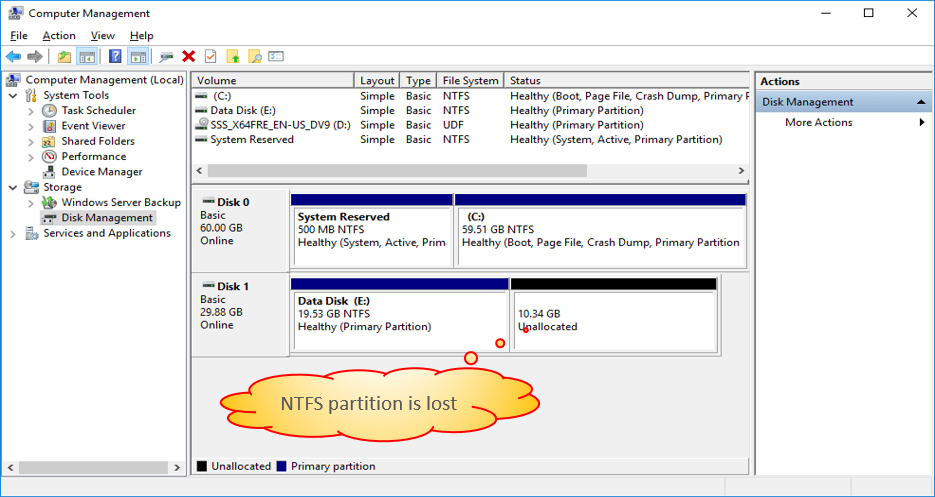The width and height of the screenshot is (935, 497).
Task: Click the Computer Management title bar icon
Action: (16, 13)
